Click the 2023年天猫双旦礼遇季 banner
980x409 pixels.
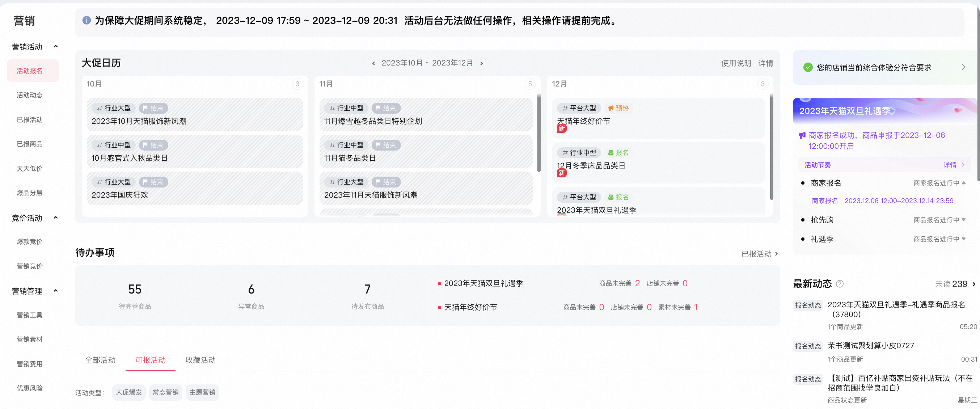(x=884, y=111)
